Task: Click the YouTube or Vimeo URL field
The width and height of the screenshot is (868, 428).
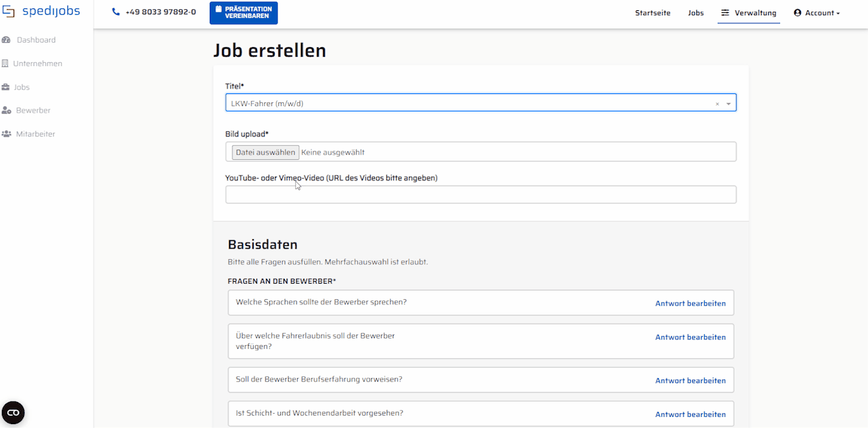Action: click(x=480, y=195)
